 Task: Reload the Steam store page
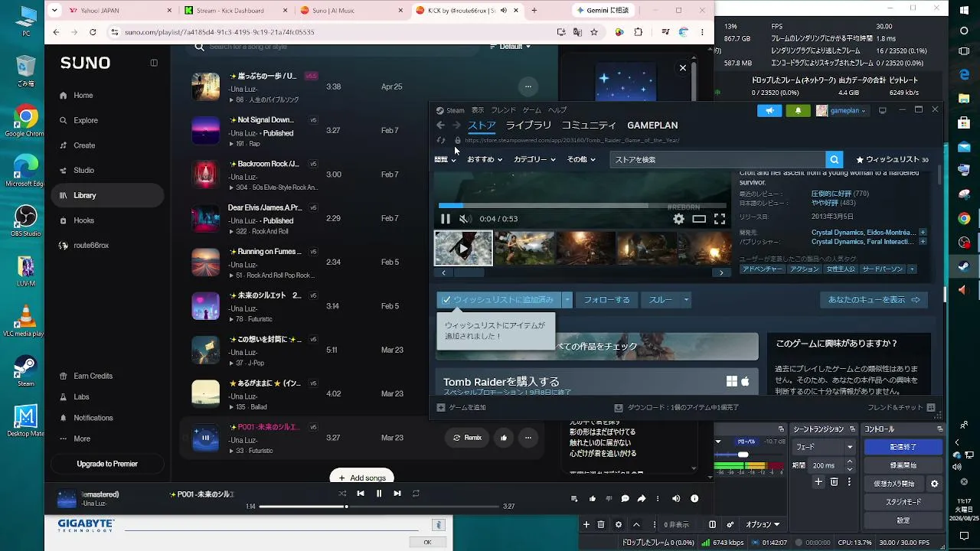click(x=440, y=140)
